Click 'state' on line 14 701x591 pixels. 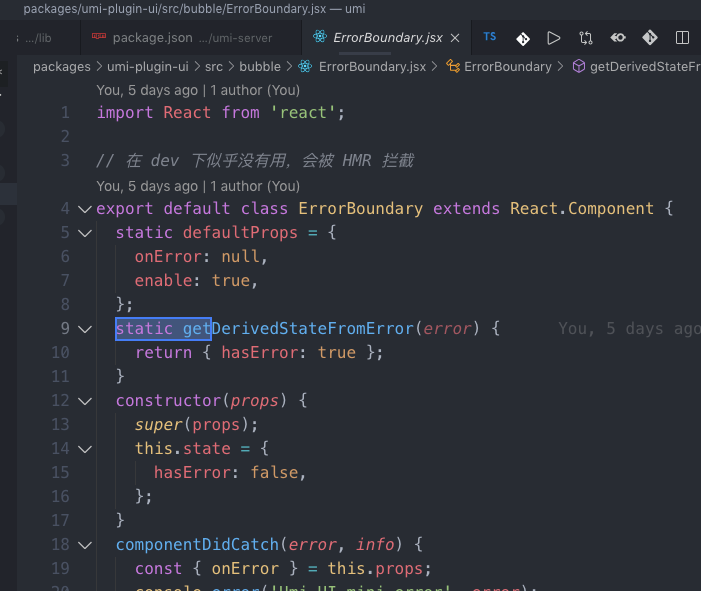[x=207, y=448]
